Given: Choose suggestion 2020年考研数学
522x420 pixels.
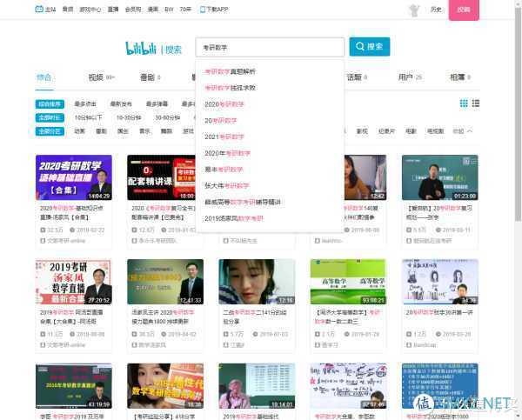Looking at the screenshot, I should (270, 153).
